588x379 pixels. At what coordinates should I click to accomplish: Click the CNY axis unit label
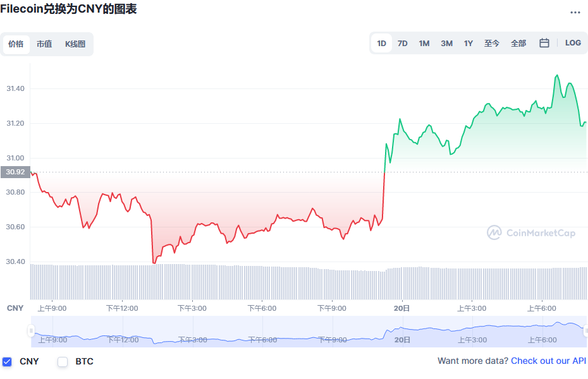[15, 308]
